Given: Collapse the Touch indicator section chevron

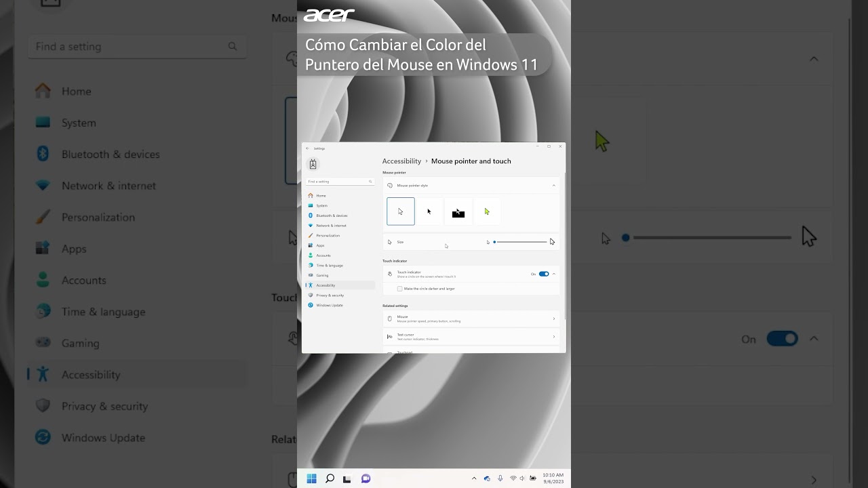Looking at the screenshot, I should click(554, 274).
